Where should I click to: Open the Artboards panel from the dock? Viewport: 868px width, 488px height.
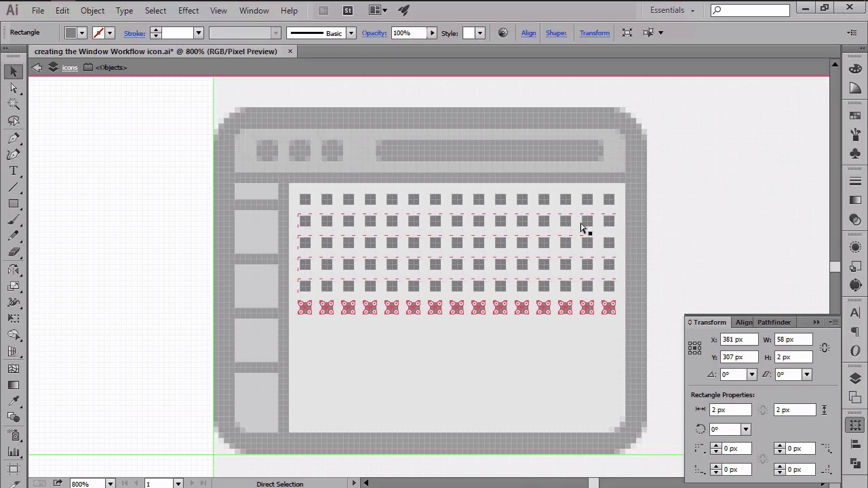[x=855, y=398]
